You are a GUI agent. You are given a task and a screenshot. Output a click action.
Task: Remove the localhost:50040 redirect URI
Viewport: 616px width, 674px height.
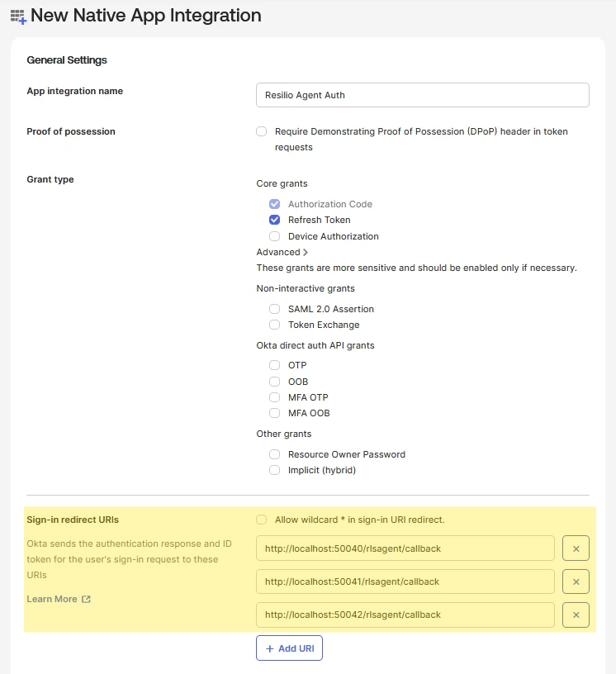point(576,548)
